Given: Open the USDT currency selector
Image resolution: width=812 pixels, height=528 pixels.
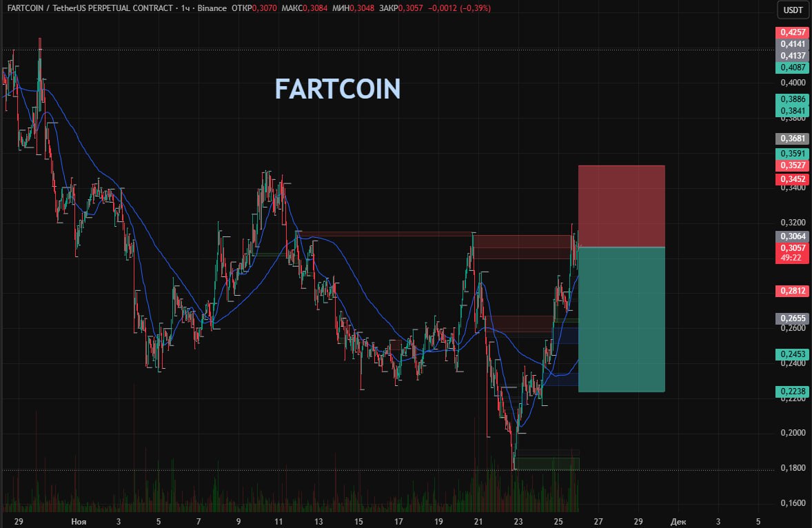Looking at the screenshot, I should (791, 10).
